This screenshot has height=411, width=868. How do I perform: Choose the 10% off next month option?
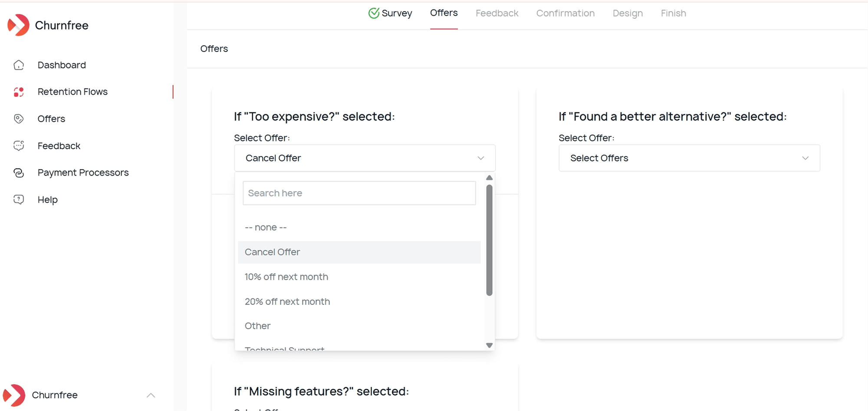286,277
